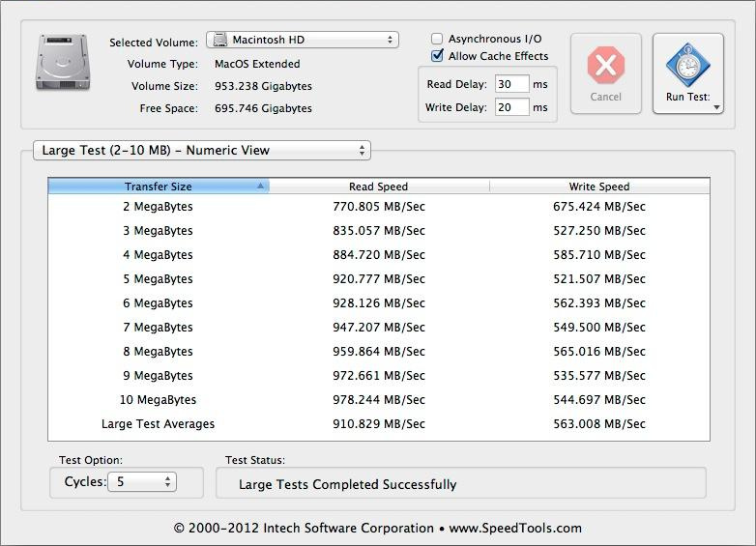Click the Read Delay input field
The height and width of the screenshot is (546, 756).
coord(512,84)
